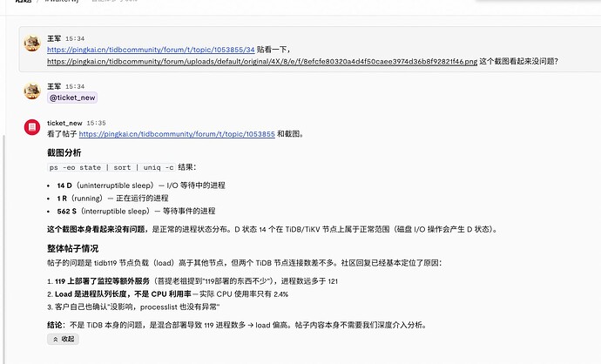Viewport: 601px width, 364px height.
Task: Click the ps -eo state code snippet
Action: tap(111, 167)
